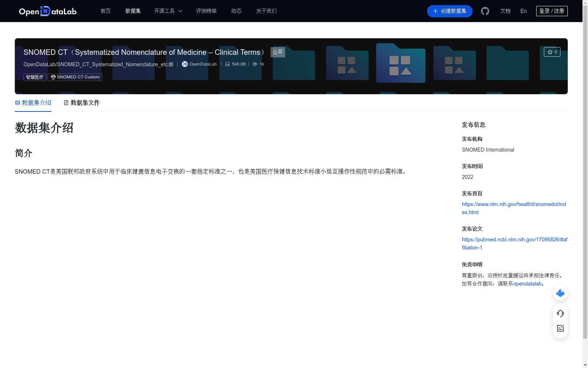588x368 pixels.
Task: Click the 简介 heading
Action: [x=24, y=153]
